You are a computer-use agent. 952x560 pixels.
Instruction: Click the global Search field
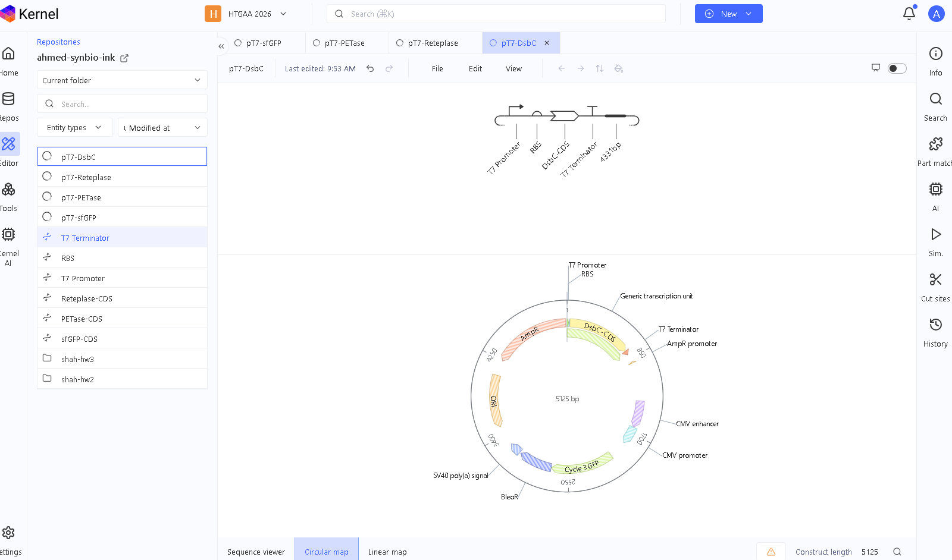496,14
